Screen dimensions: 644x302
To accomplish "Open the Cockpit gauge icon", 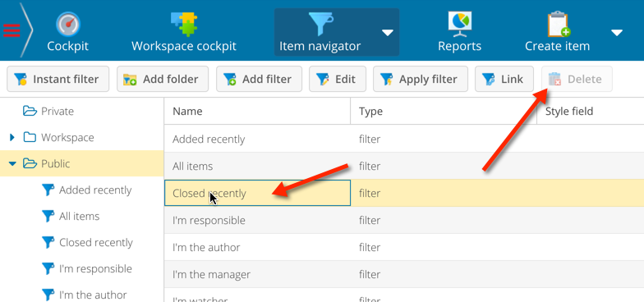I will (67, 25).
